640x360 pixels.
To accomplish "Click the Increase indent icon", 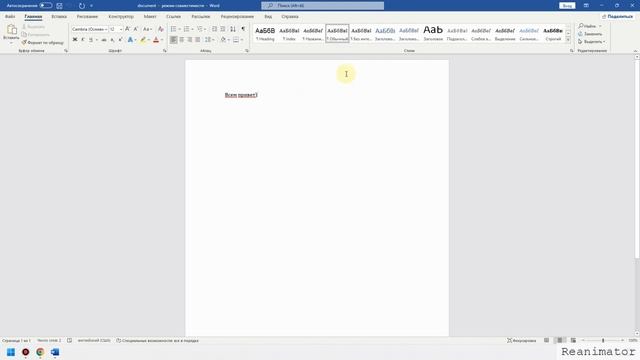I will 223,29.
